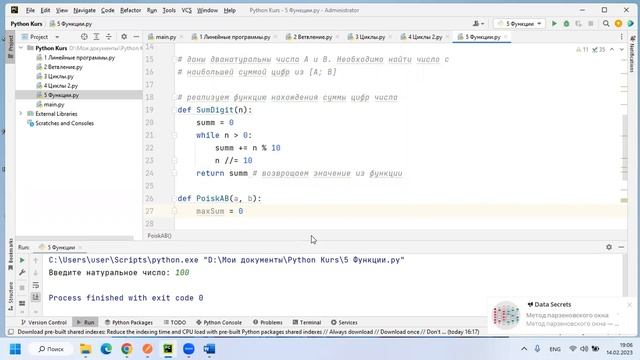
Task: Collapse the Python Kurs root folder
Action: 21,48
